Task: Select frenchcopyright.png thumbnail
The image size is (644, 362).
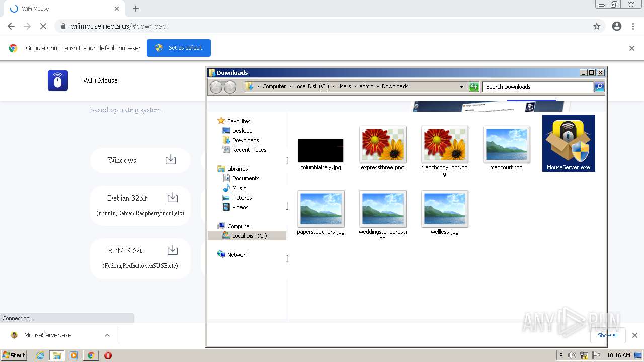Action: 444,144
